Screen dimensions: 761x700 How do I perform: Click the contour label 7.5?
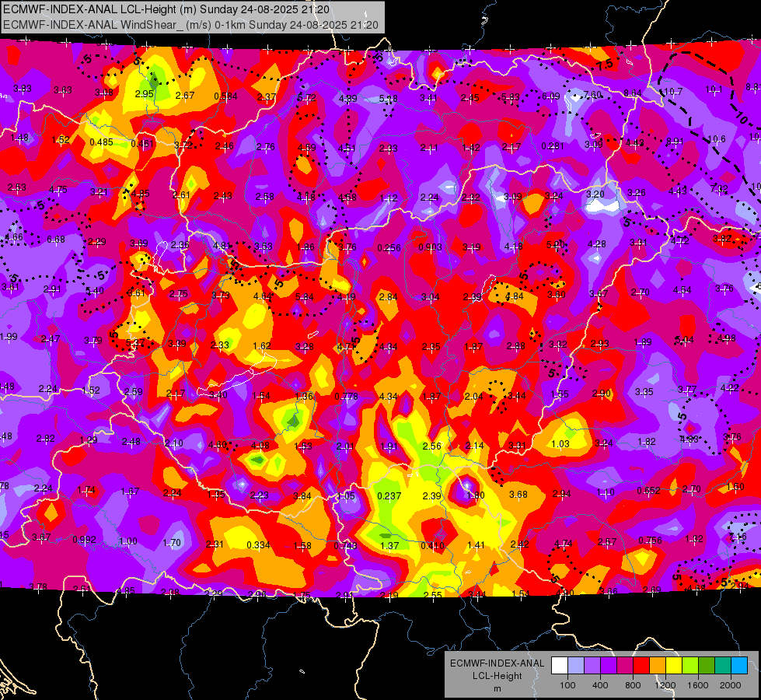point(605,65)
